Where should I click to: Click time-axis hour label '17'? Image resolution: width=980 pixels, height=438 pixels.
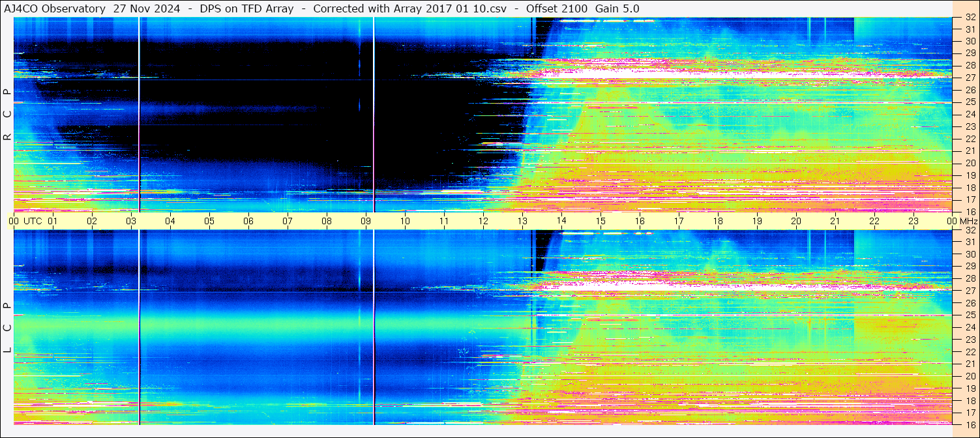click(x=679, y=221)
